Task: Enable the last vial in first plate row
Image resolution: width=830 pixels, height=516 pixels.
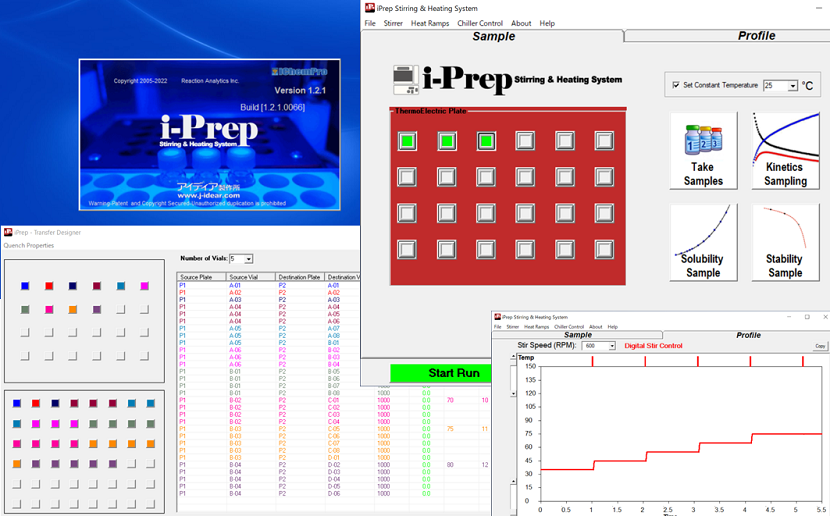Action: pos(604,141)
